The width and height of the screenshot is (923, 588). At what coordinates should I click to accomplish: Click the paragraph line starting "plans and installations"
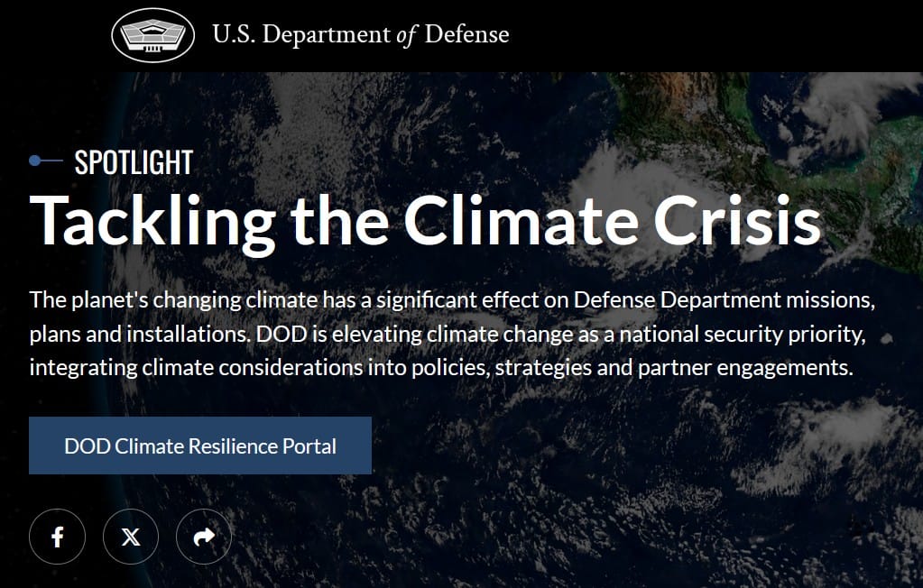[448, 334]
